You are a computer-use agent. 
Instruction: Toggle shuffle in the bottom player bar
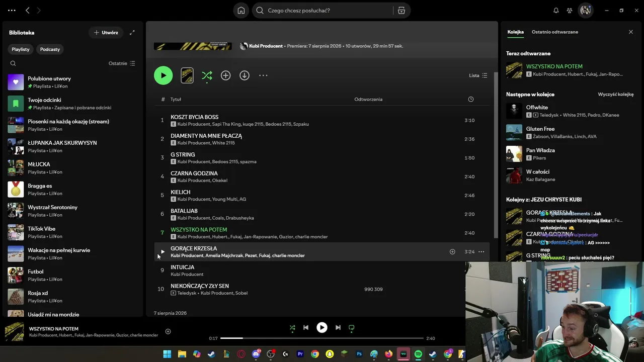[x=292, y=327]
